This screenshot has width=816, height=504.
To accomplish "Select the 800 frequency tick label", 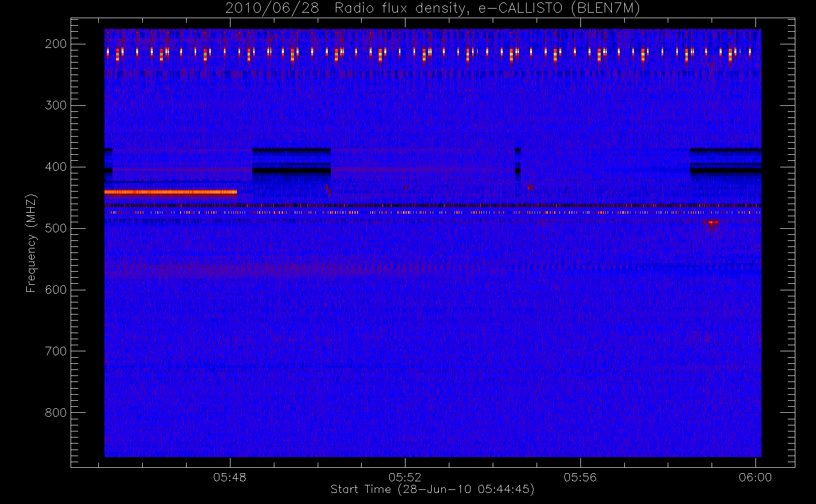I will (x=55, y=413).
